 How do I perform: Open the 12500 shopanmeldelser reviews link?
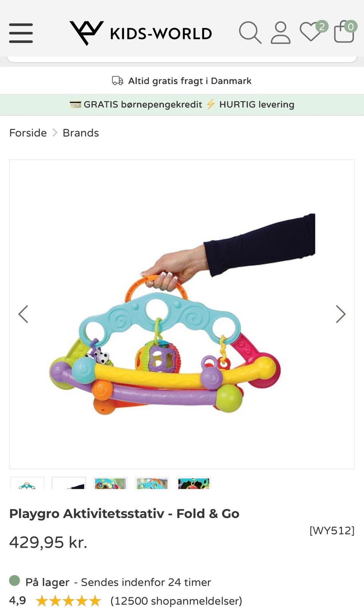point(176,601)
